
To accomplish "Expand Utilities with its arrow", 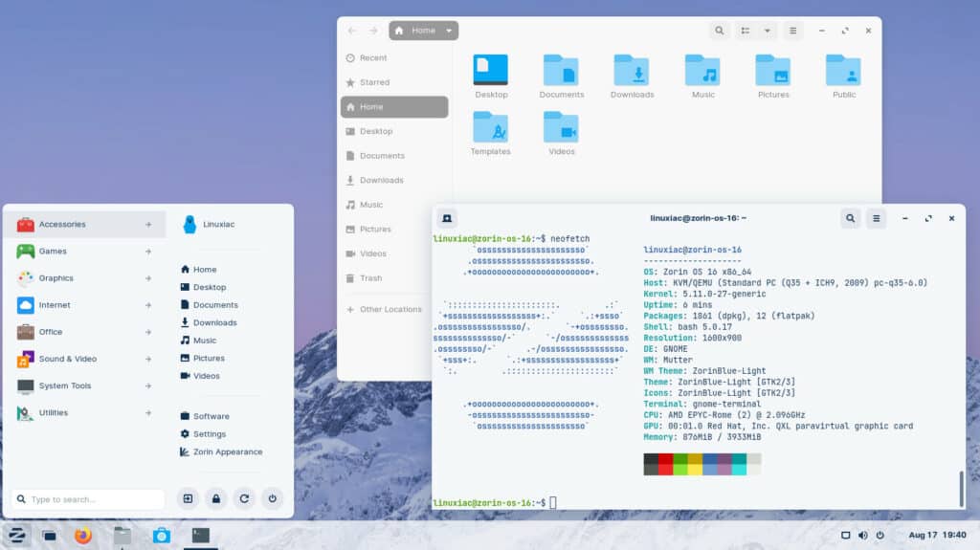I will pyautogui.click(x=148, y=413).
